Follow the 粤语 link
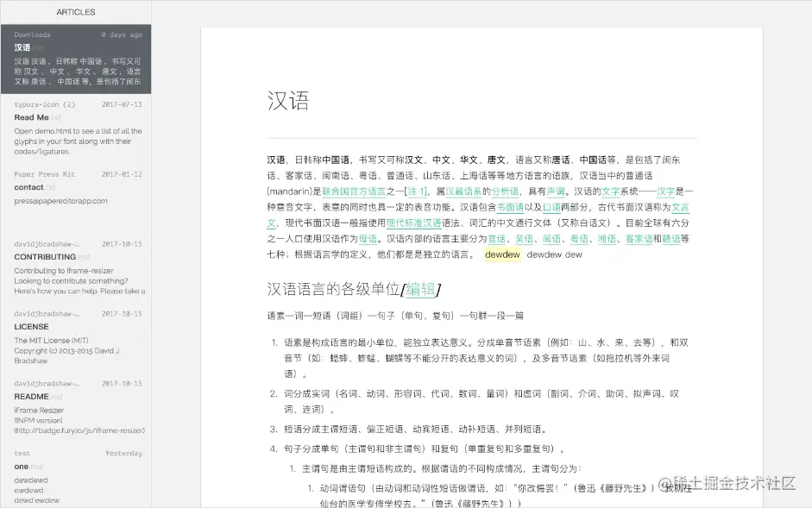 tap(580, 239)
